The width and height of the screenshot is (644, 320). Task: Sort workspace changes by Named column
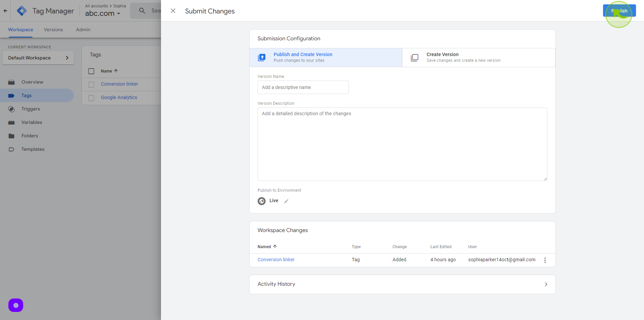pyautogui.click(x=267, y=246)
